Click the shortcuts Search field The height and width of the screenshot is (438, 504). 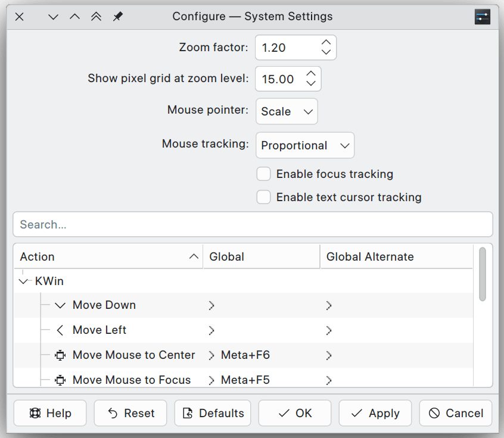click(253, 224)
